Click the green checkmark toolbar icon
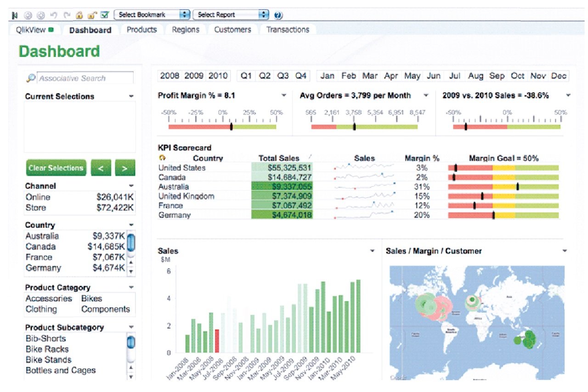Screen dimensions: 588x392 pyautogui.click(x=105, y=15)
